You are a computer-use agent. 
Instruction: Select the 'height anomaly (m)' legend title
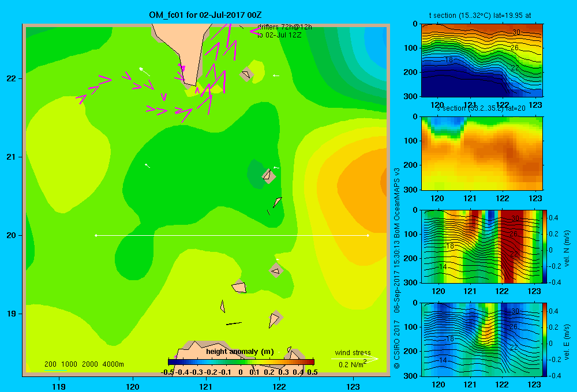pyautogui.click(x=240, y=352)
